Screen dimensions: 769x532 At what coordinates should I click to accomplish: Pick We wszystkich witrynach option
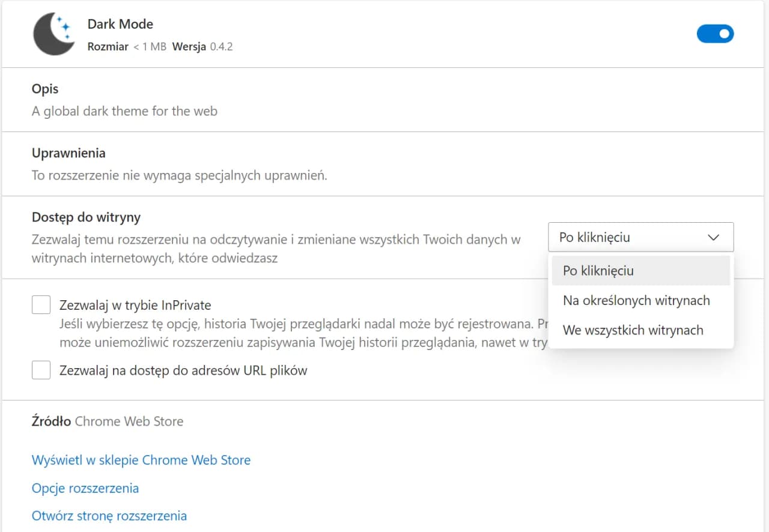633,330
